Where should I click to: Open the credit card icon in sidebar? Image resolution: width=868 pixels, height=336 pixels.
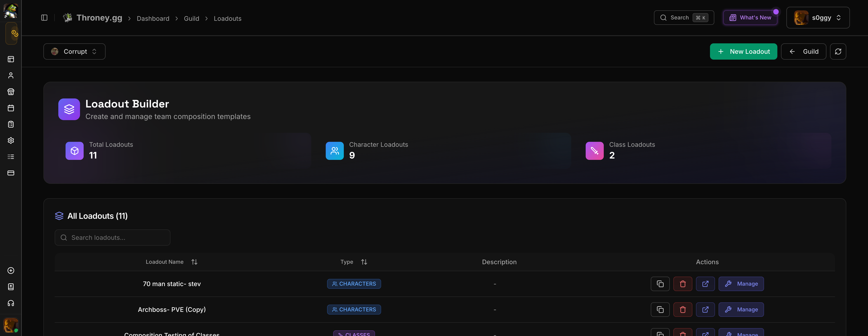[x=11, y=173]
